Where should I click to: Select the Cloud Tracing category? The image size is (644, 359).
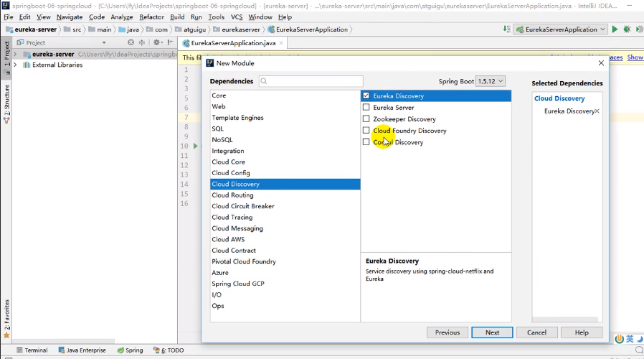pos(285,218)
